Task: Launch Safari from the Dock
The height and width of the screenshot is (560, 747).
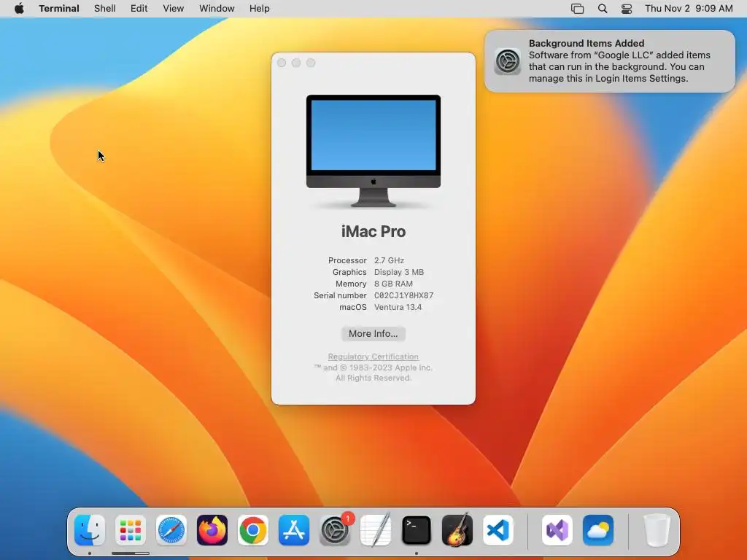Action: click(x=171, y=530)
